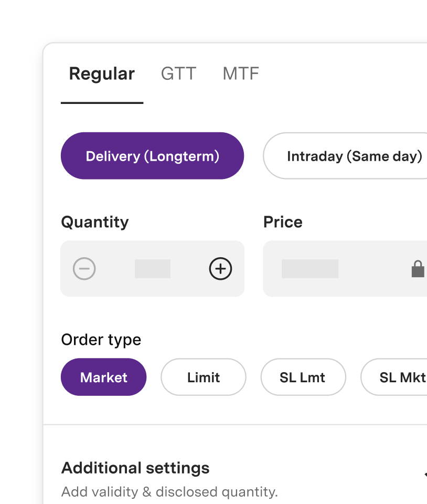Click 'Add validity & disclosed quantity' text

pyautogui.click(x=169, y=492)
